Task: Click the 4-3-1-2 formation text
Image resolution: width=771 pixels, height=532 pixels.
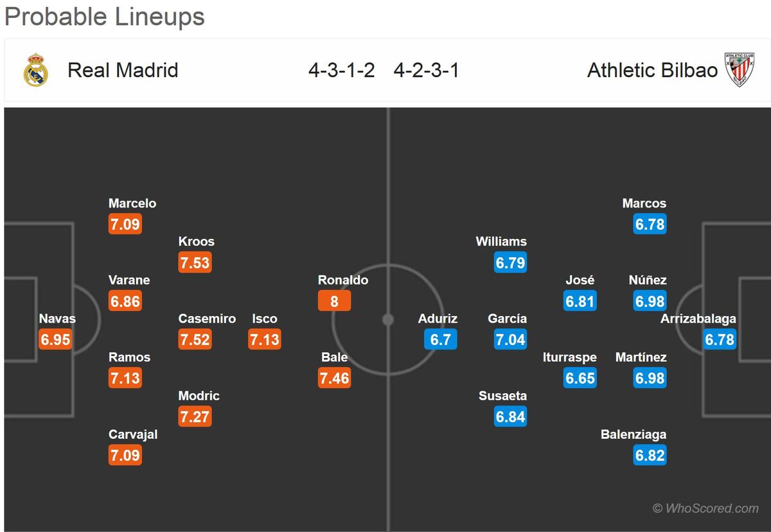Action: pyautogui.click(x=341, y=70)
